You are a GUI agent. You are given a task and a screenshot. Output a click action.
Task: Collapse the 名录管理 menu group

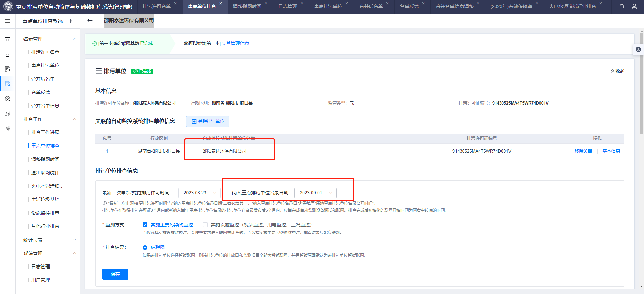[75, 39]
